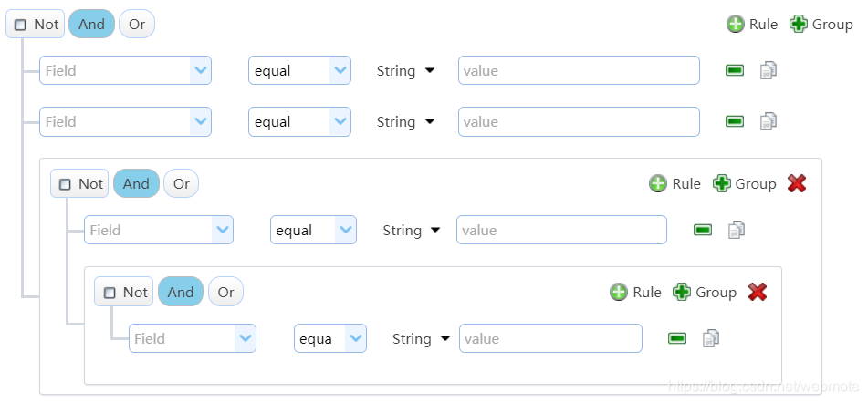Select Or in the middle nested group
Screen dimensions: 868x403
pos(181,183)
